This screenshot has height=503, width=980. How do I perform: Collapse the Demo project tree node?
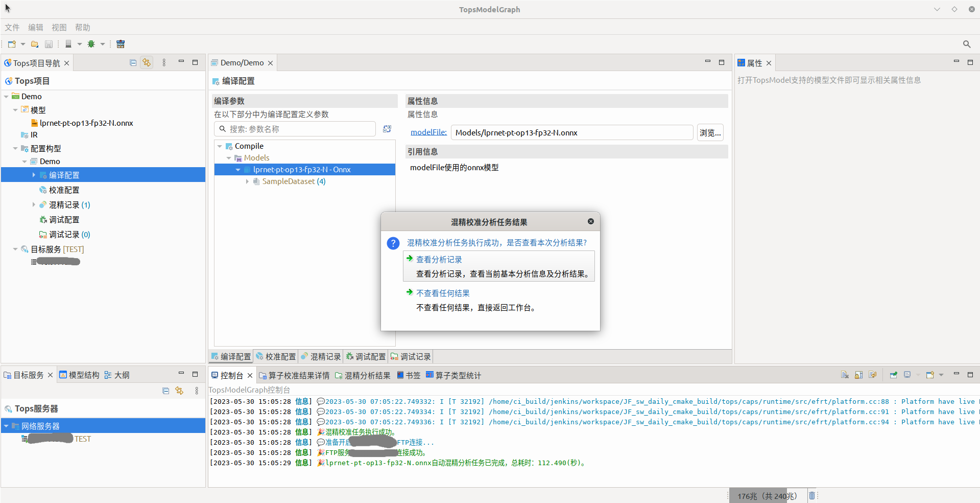pos(6,96)
